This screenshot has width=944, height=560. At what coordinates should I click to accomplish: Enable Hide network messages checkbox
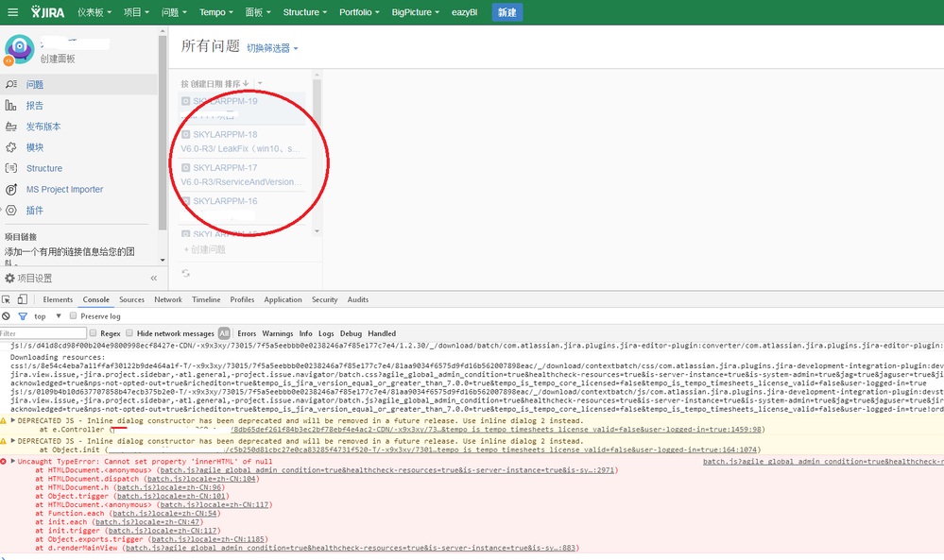point(129,332)
